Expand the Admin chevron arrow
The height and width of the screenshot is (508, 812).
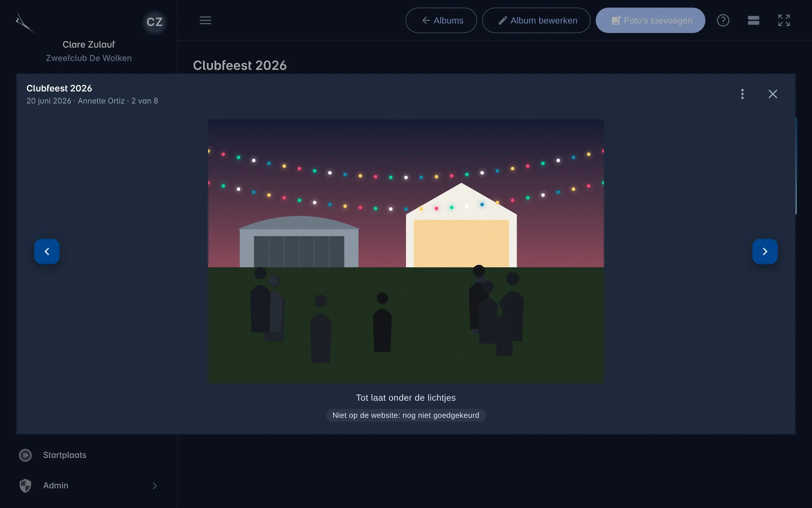coord(155,485)
